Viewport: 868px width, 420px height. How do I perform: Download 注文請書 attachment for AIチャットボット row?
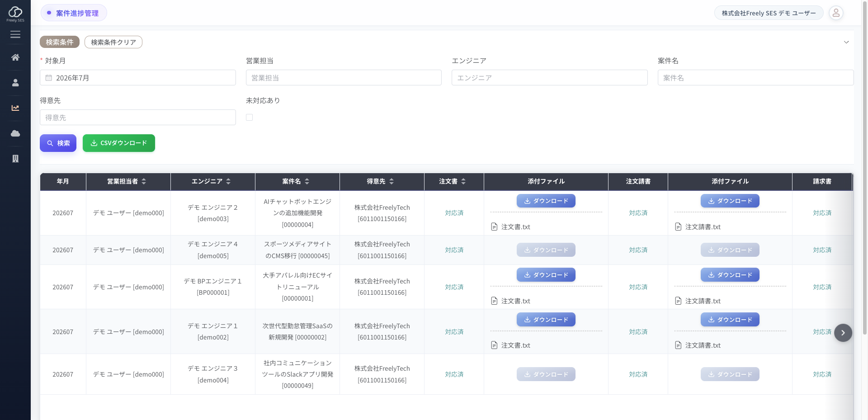pyautogui.click(x=730, y=201)
